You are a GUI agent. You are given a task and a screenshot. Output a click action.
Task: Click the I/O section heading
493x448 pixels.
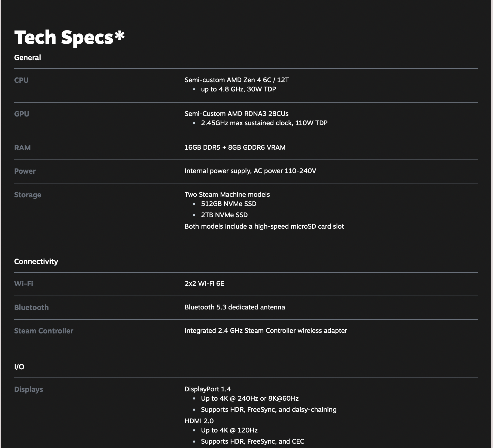tap(19, 367)
